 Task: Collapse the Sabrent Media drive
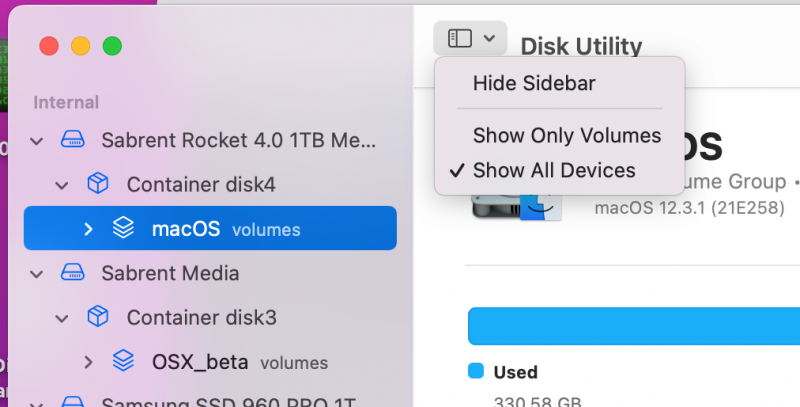(x=37, y=273)
